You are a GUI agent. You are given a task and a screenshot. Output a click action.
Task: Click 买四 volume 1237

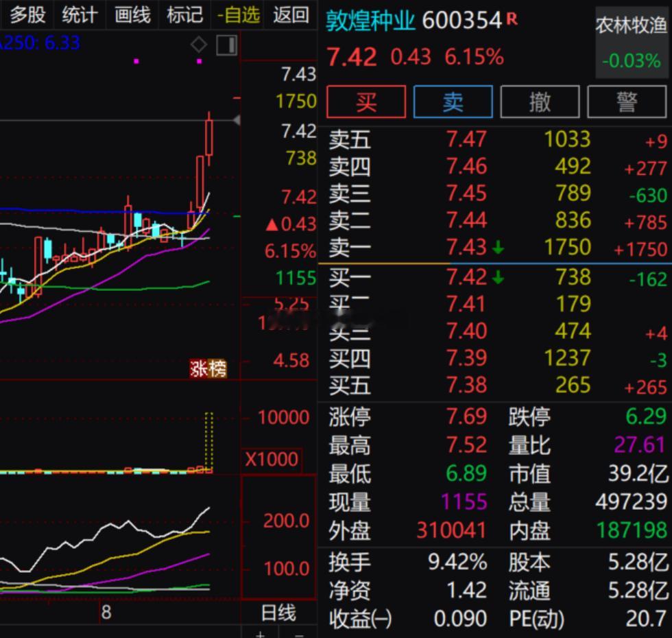click(x=568, y=358)
